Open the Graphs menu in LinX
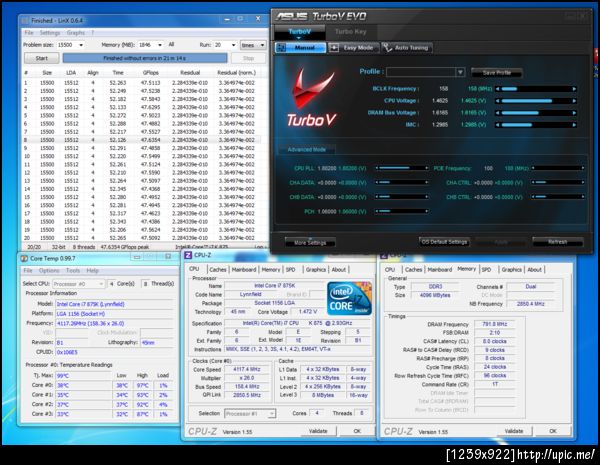 click(x=76, y=33)
